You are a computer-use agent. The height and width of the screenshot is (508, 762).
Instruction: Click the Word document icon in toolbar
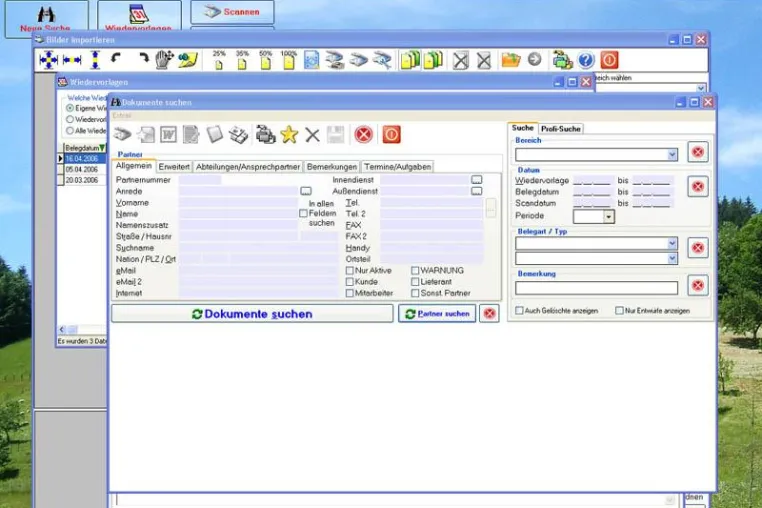[x=168, y=135]
